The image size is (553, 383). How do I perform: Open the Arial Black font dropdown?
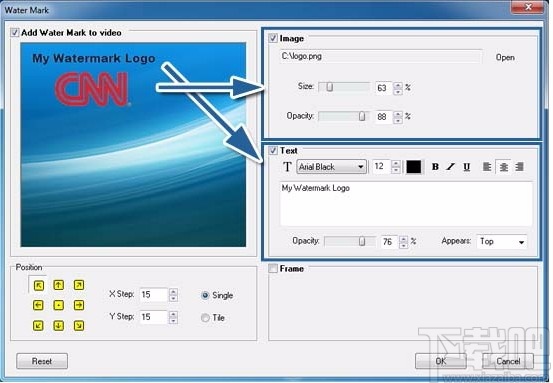[332, 167]
